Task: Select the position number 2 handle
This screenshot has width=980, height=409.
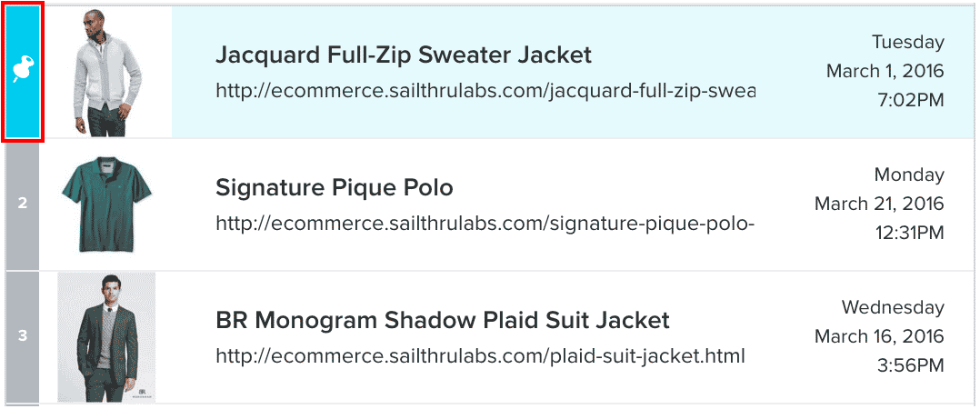Action: tap(23, 203)
